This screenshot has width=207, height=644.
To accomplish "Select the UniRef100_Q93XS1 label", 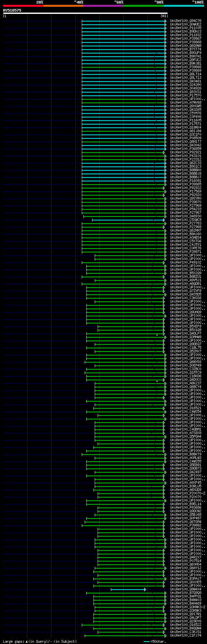I will [186, 92].
